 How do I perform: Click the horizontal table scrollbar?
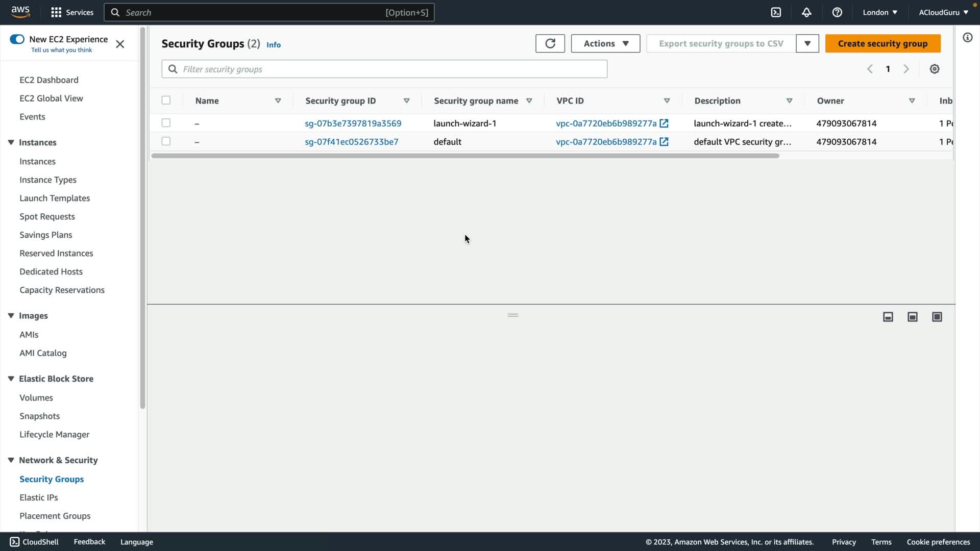coord(464,156)
